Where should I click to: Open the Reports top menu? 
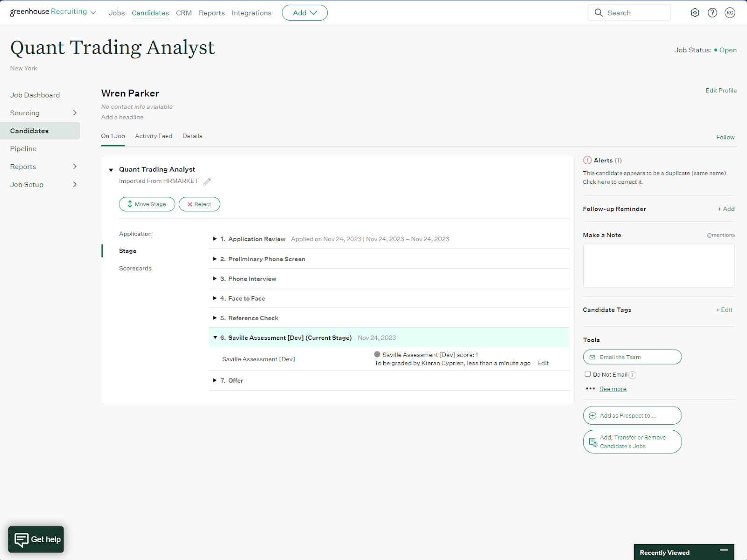(211, 13)
